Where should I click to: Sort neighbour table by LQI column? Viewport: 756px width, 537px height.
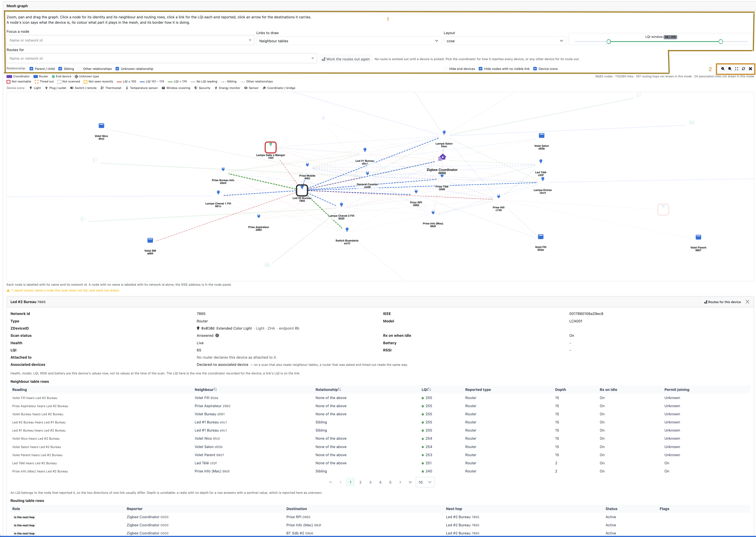point(426,390)
